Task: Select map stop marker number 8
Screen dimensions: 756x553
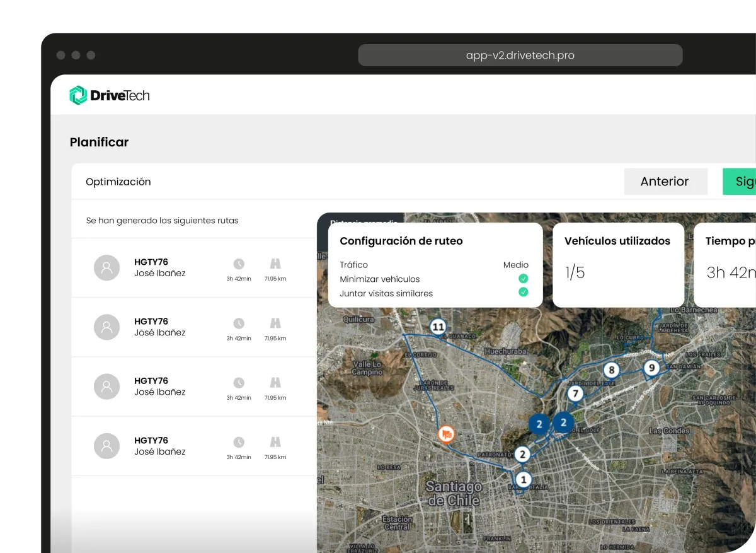Action: [x=610, y=370]
